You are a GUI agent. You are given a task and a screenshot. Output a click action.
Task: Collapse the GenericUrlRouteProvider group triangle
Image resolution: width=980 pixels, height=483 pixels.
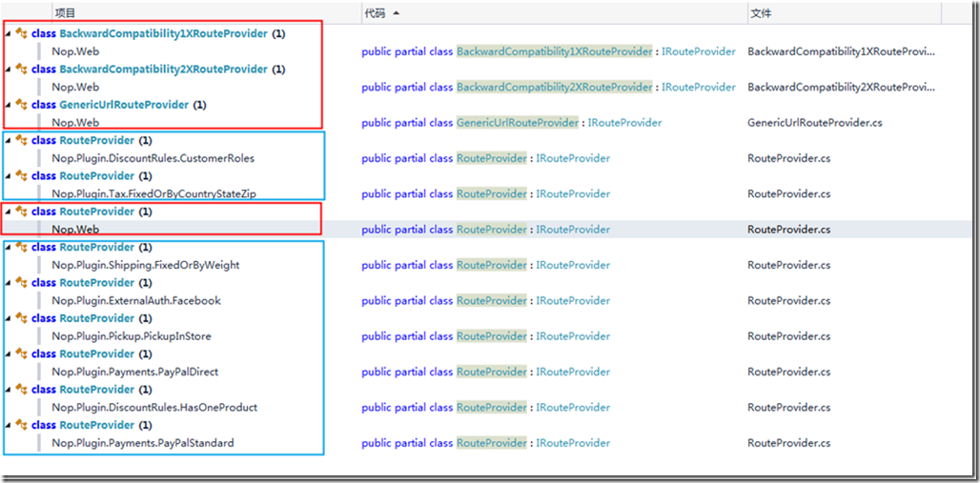click(9, 105)
